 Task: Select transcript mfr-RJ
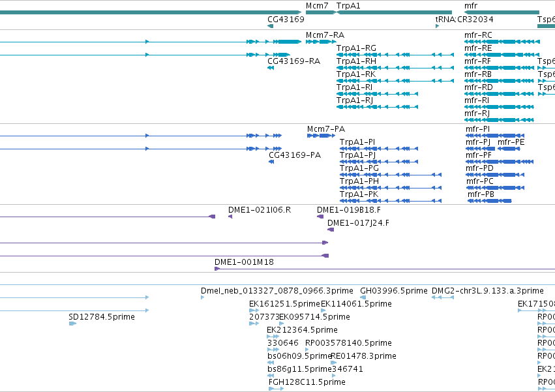(x=477, y=113)
